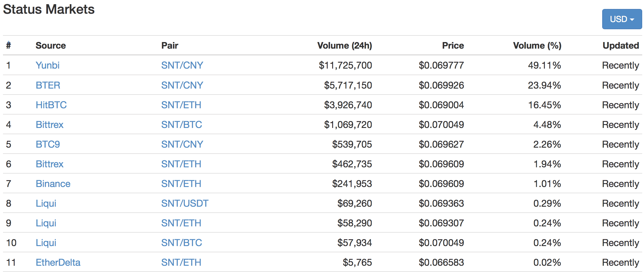Open Yunbi's SNT/CNY pair link
The image size is (644, 272).
(x=182, y=65)
